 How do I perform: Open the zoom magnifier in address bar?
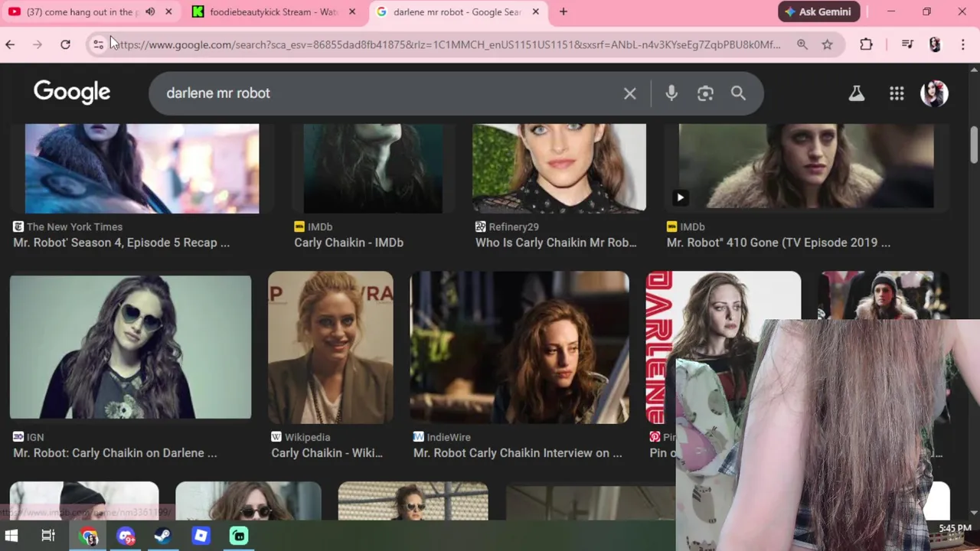point(802,44)
